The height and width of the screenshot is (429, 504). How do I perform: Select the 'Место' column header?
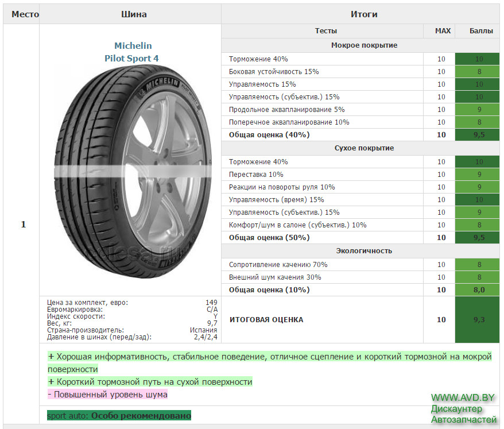[25, 14]
